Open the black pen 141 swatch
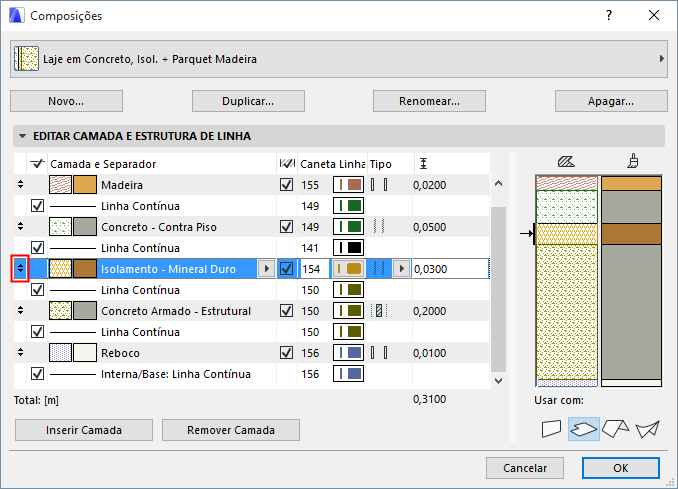Screen dimensions: 678x489 pyautogui.click(x=349, y=248)
